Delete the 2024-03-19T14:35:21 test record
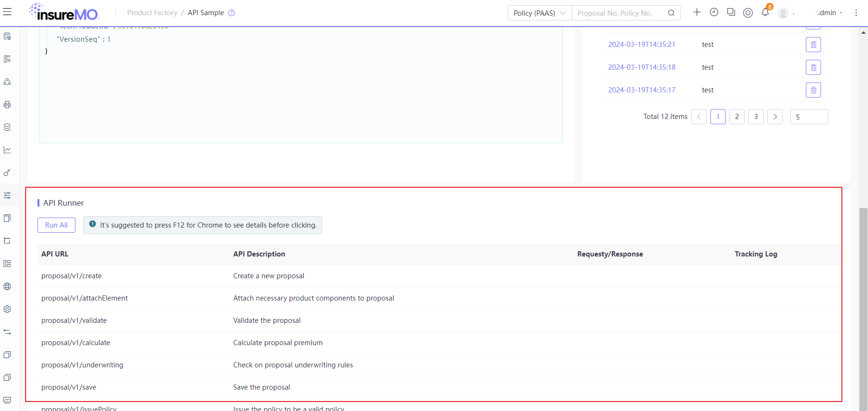Screen dimensions: 868x411 (x=813, y=45)
